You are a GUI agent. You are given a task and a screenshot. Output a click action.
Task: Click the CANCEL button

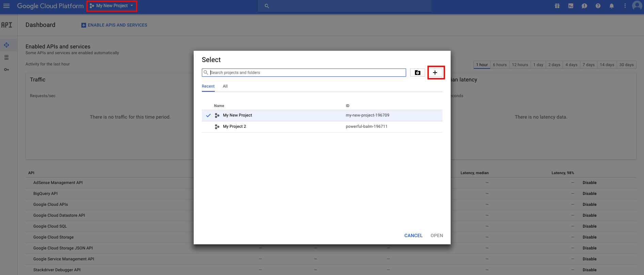414,235
